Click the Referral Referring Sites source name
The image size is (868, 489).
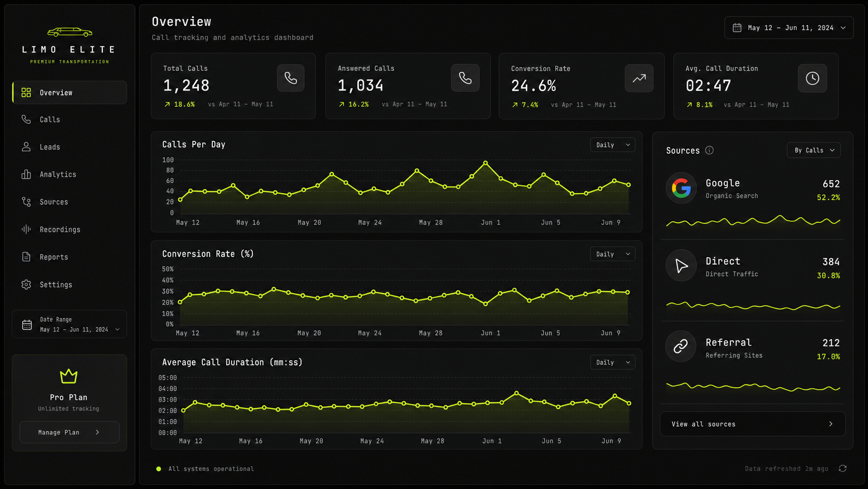coord(734,348)
